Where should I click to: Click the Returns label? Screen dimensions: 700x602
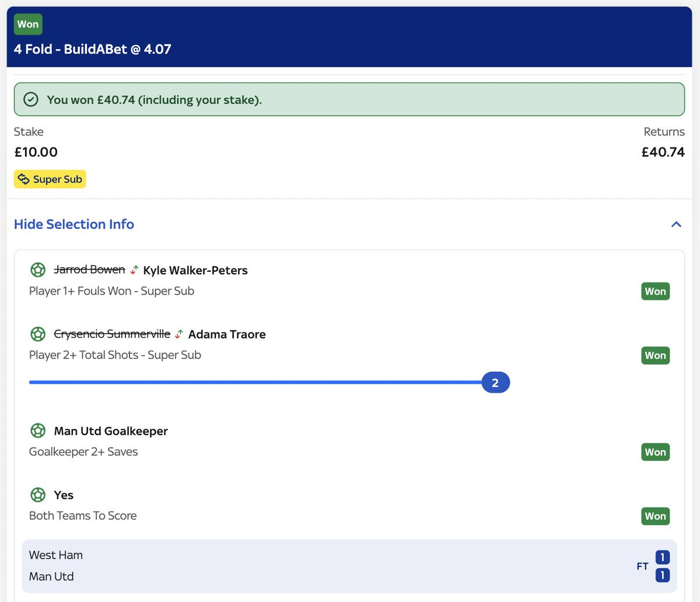[664, 132]
